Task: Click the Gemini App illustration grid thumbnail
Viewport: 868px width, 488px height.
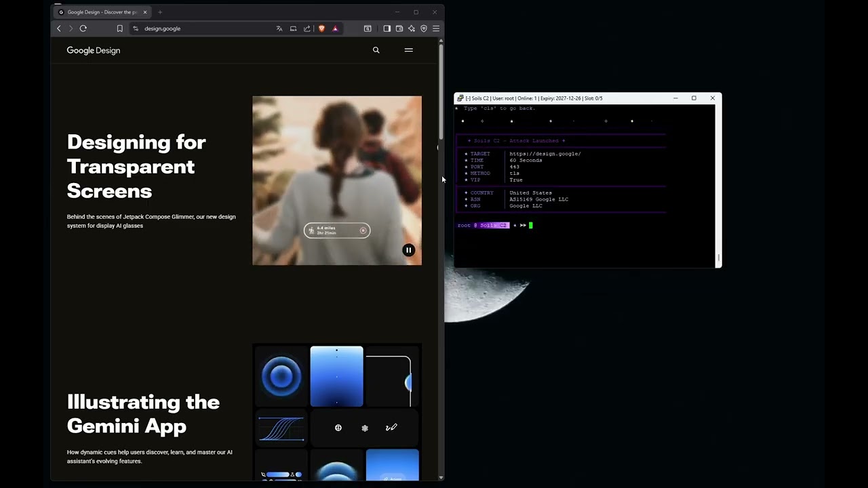Action: [x=337, y=412]
